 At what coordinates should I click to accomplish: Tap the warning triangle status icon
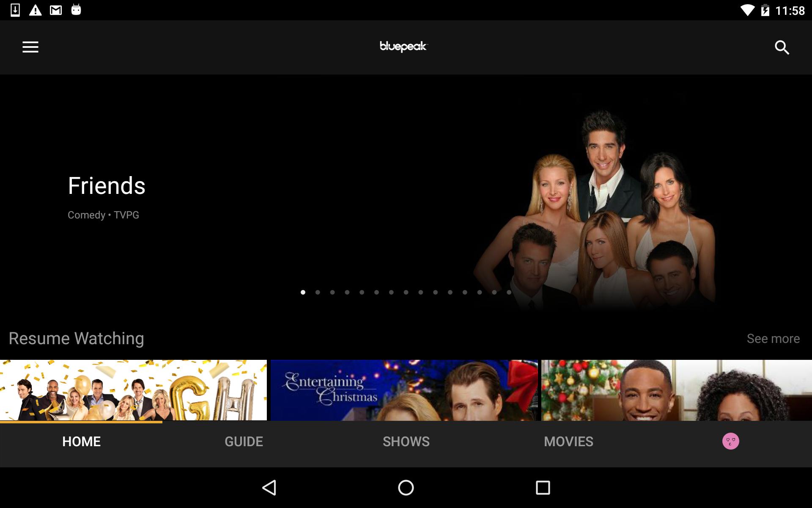[36, 10]
